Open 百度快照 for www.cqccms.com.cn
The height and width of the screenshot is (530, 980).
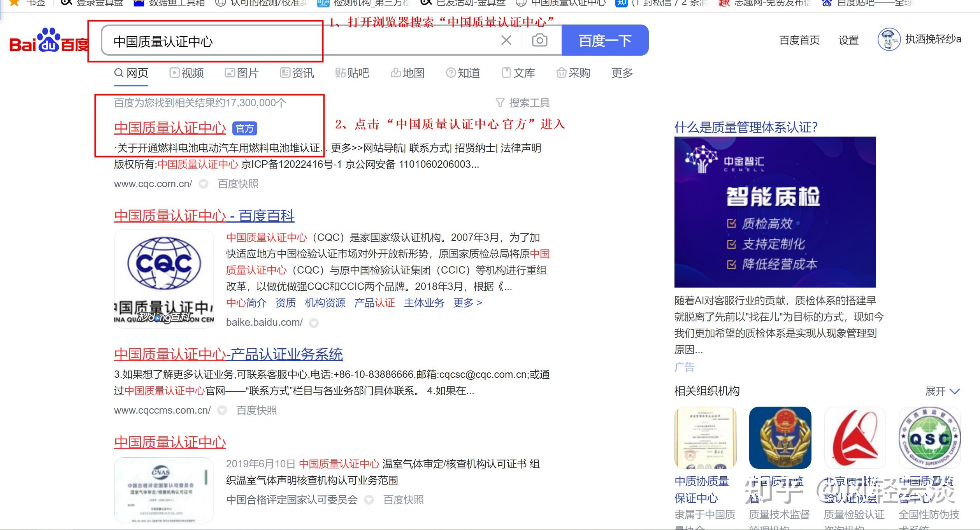tap(256, 410)
